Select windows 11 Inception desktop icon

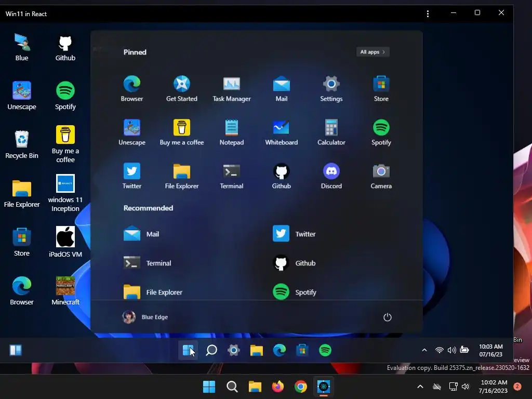(x=65, y=193)
